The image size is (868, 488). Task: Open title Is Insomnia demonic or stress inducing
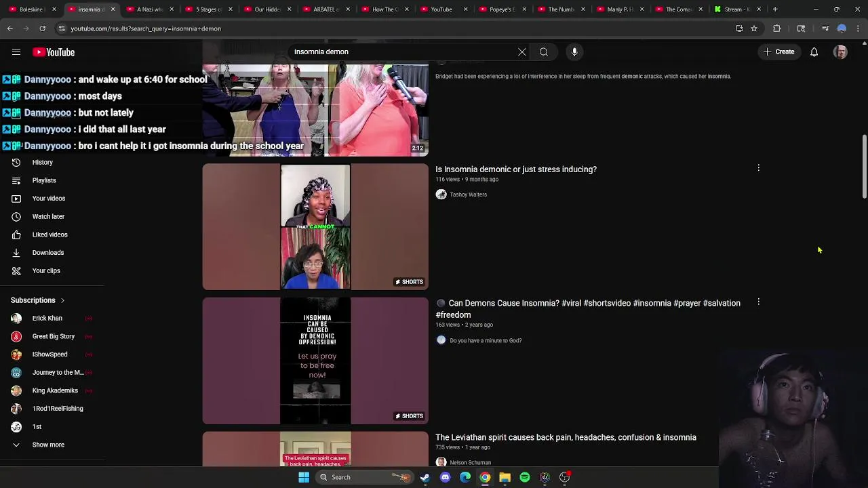(516, 169)
